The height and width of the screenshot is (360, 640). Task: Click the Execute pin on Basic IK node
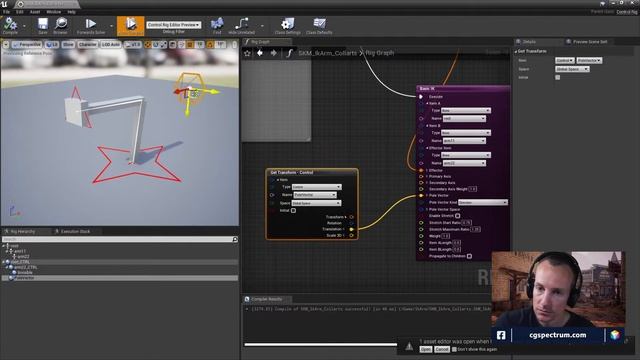pyautogui.click(x=421, y=97)
